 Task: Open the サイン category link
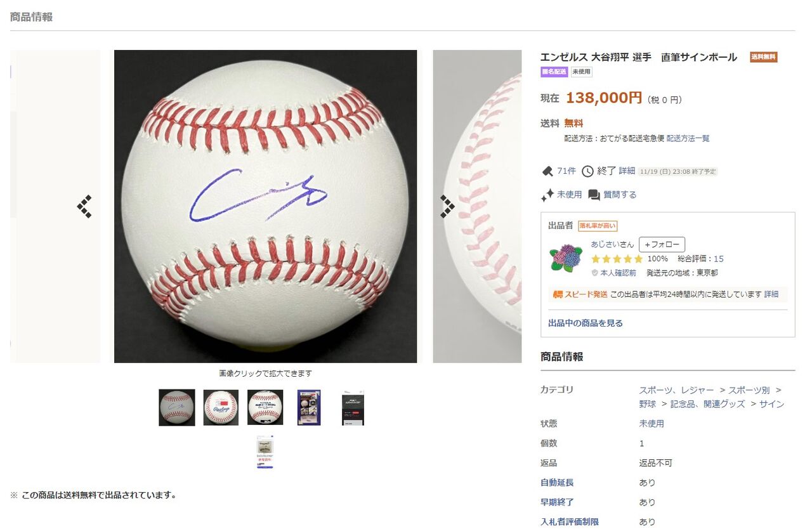pos(771,404)
